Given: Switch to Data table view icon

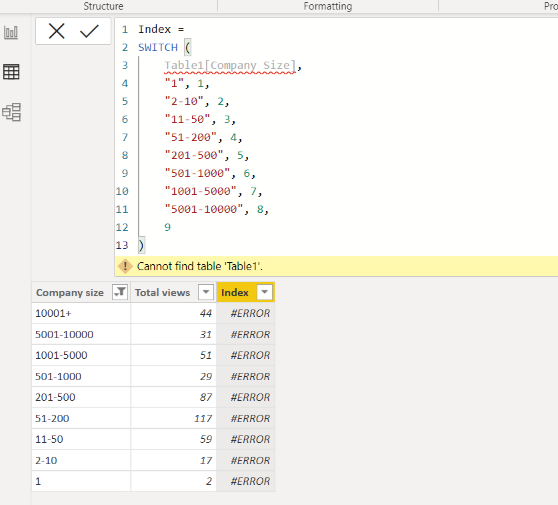Looking at the screenshot, I should [x=11, y=72].
